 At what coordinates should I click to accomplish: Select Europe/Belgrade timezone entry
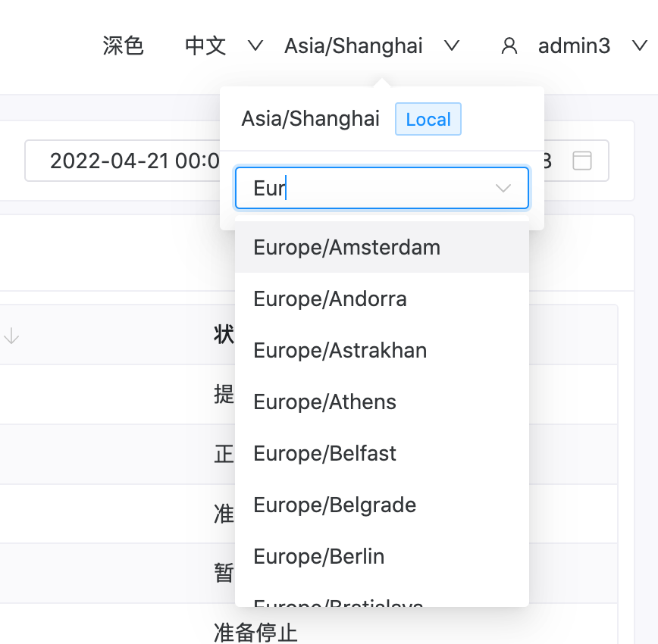click(x=334, y=505)
